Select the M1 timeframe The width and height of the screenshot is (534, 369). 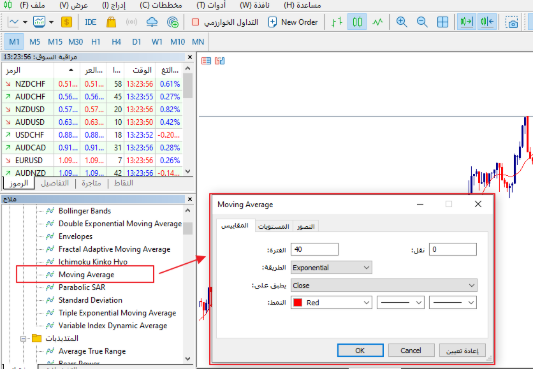[14, 42]
